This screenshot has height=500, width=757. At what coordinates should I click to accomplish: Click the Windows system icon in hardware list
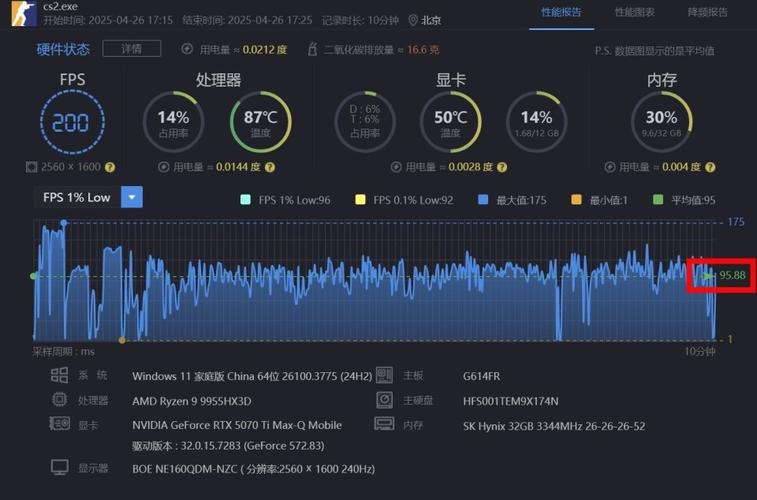coord(59,375)
